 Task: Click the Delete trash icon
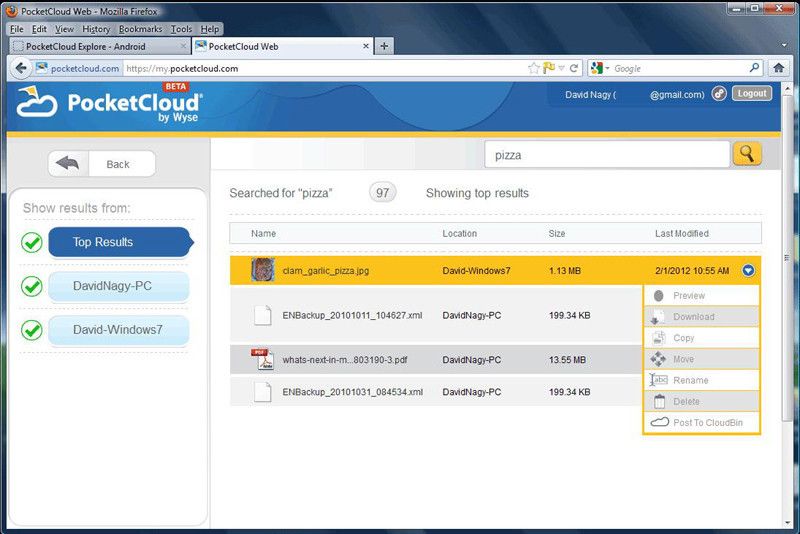click(x=659, y=401)
